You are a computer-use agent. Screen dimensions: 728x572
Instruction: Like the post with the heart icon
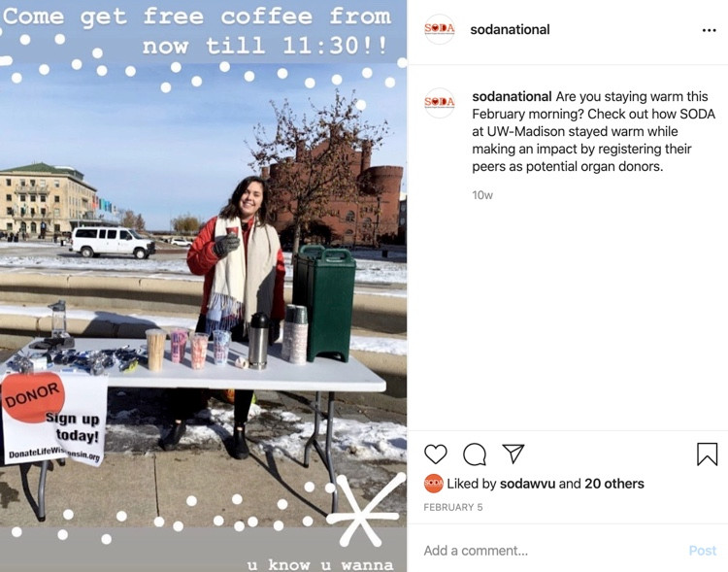(x=436, y=454)
